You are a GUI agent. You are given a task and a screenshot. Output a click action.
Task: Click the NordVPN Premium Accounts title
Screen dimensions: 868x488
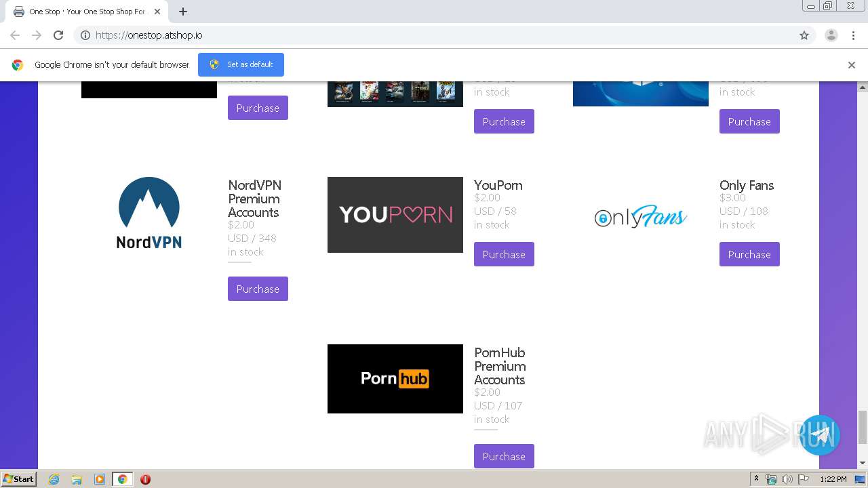click(x=254, y=199)
